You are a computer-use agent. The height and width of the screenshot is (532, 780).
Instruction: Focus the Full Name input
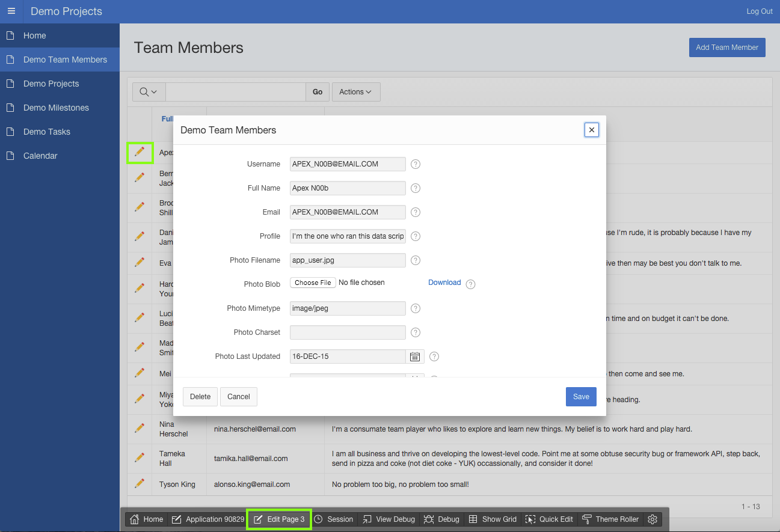pos(348,188)
